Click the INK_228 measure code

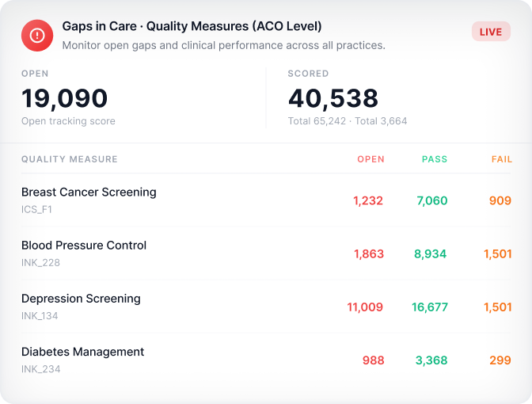tap(40, 263)
